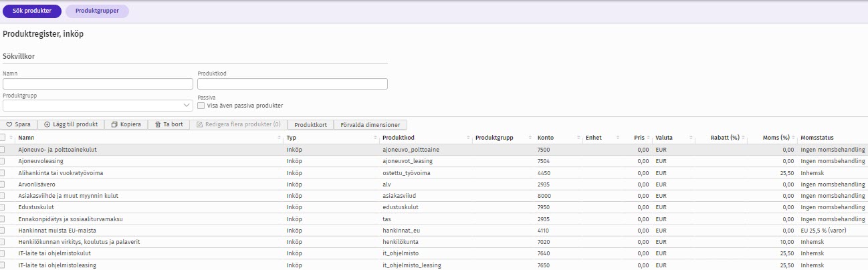Viewport: 868px width, 270px height.
Task: Click the edit pencil icon on Redigera flera produkter
Action: point(199,124)
